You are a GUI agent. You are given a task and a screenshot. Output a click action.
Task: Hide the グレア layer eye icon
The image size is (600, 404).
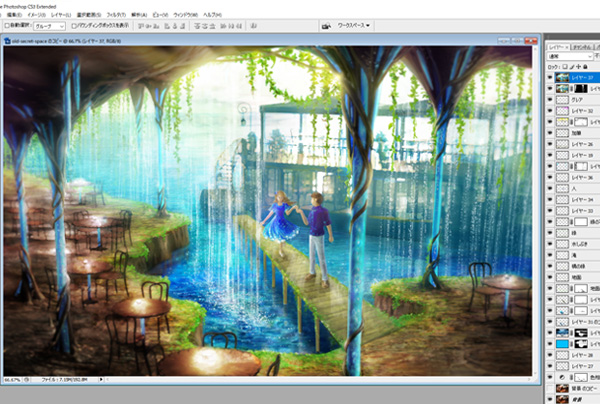550,100
